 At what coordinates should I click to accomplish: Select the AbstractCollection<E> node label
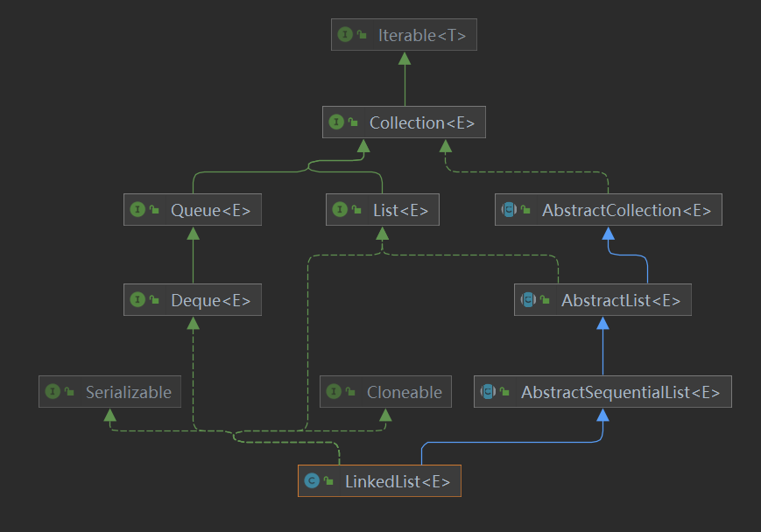pyautogui.click(x=626, y=211)
